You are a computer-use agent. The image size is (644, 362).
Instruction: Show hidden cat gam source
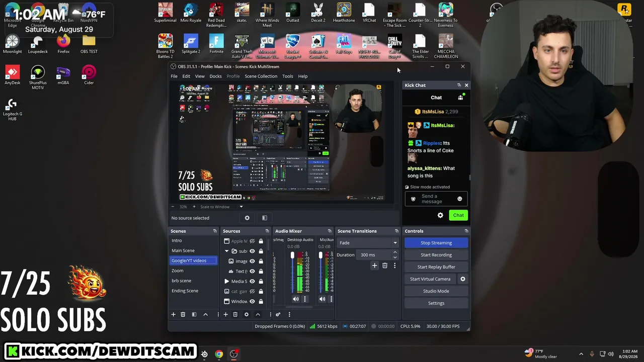pos(252,292)
